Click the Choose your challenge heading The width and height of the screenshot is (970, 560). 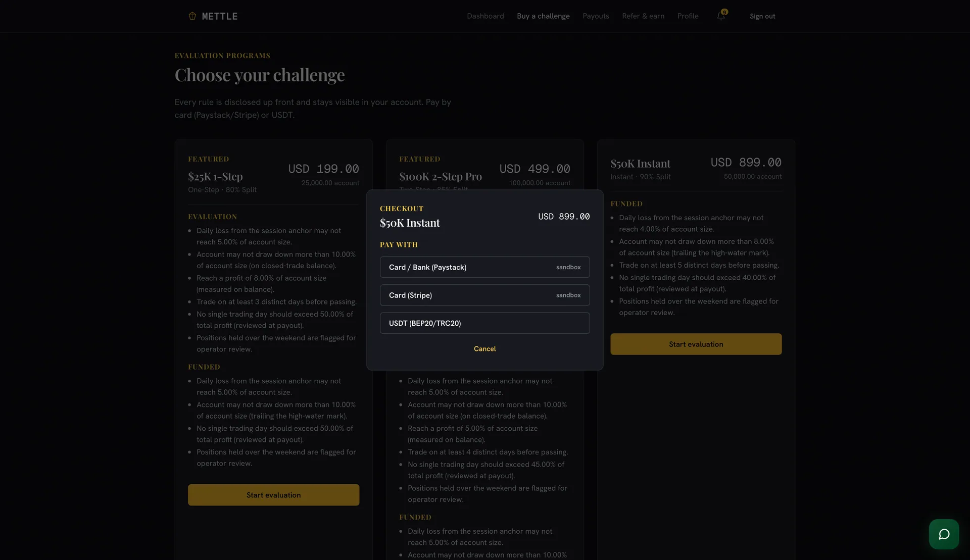260,75
